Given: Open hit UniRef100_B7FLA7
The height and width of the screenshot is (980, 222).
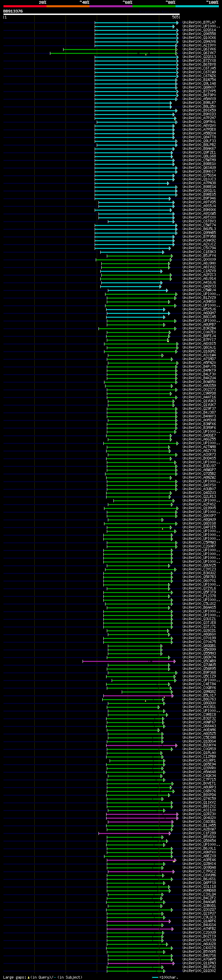Looking at the screenshot, I should coord(199,23).
